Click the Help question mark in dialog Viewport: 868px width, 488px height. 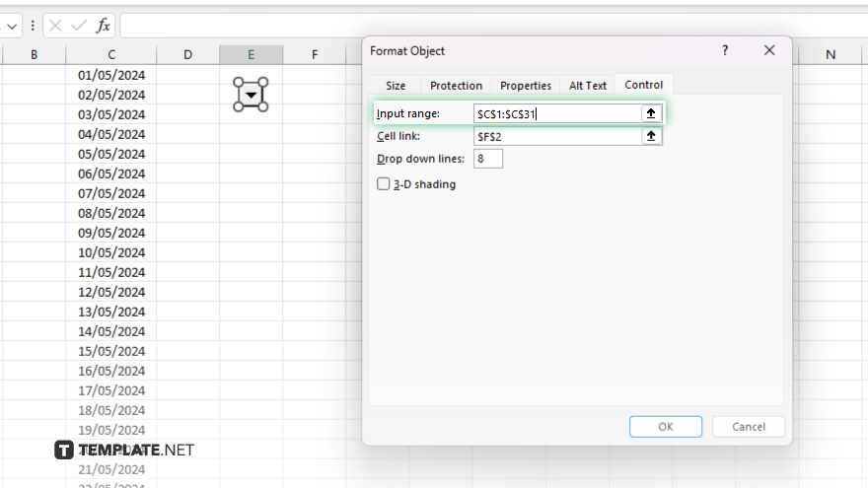725,50
